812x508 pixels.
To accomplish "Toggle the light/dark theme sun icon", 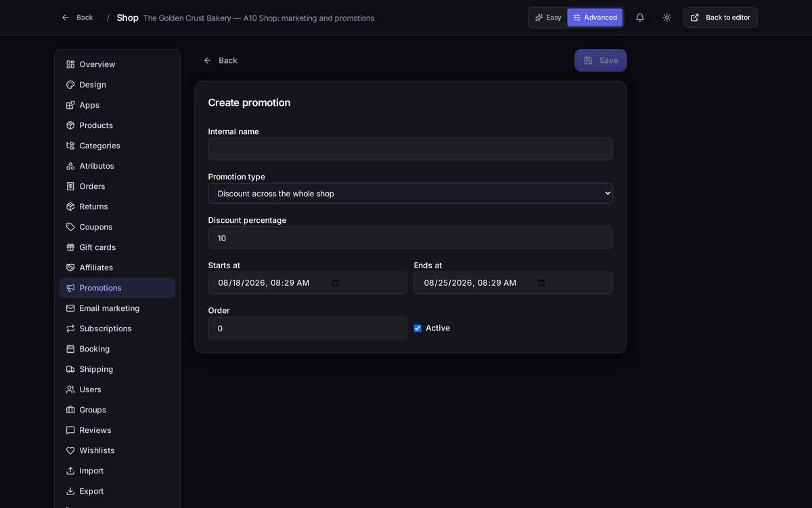I will (667, 18).
